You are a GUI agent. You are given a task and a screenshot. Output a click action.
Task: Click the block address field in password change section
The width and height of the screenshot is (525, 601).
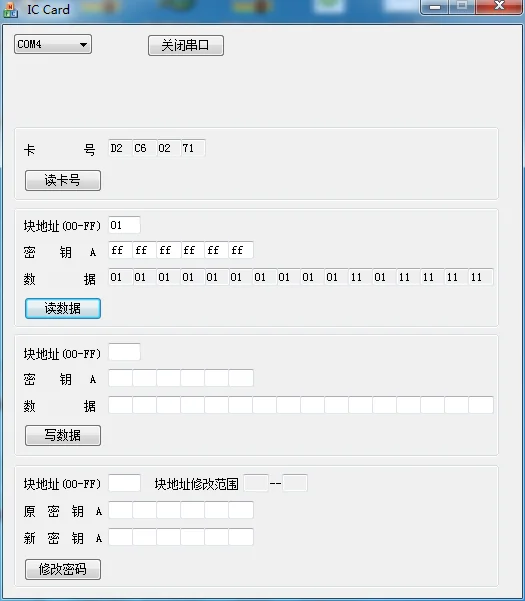click(x=124, y=483)
